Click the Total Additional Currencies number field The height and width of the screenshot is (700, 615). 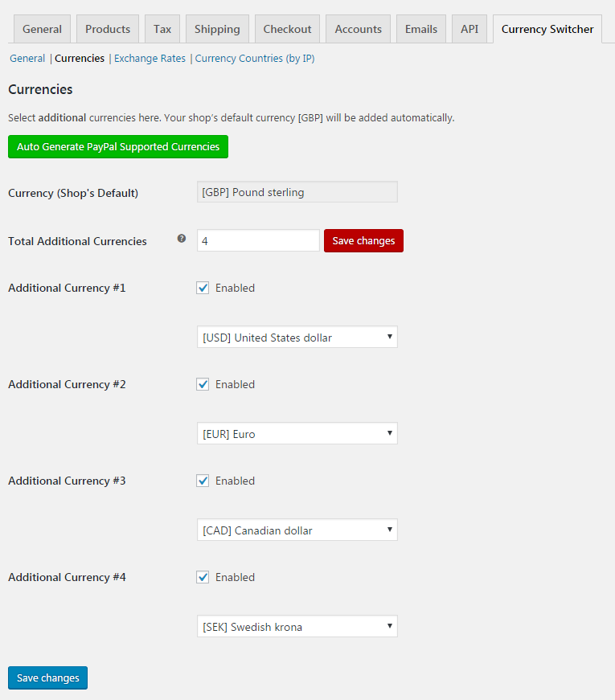(x=258, y=240)
